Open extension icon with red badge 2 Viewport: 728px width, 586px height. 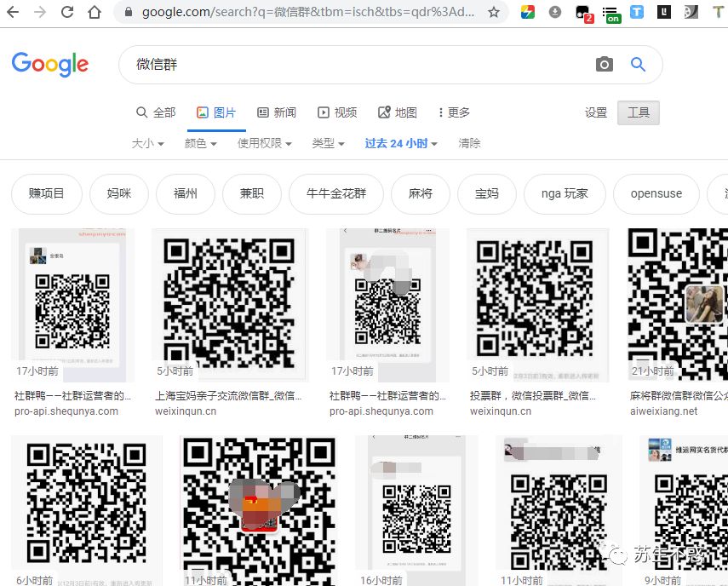tap(583, 14)
